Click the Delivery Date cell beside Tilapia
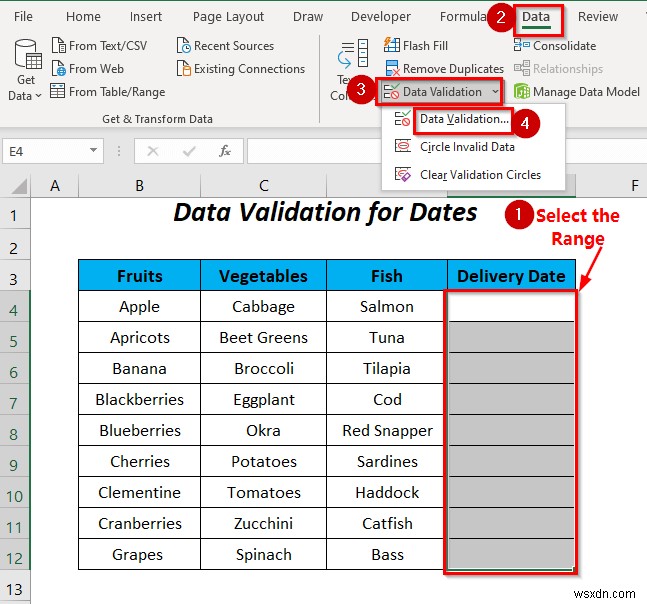647x604 pixels. coord(511,368)
